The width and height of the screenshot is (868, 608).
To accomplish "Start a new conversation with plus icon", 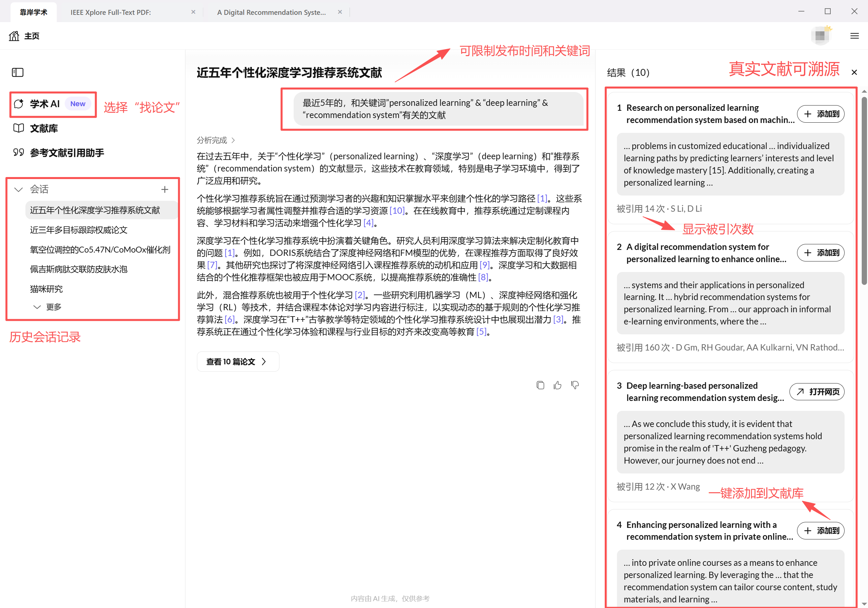I will (x=164, y=189).
